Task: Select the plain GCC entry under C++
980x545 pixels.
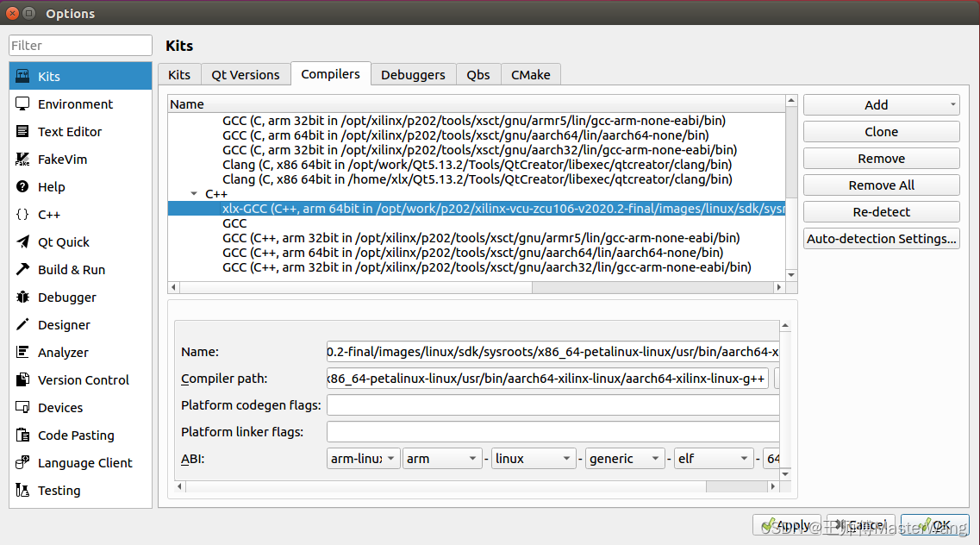Action: (x=234, y=223)
